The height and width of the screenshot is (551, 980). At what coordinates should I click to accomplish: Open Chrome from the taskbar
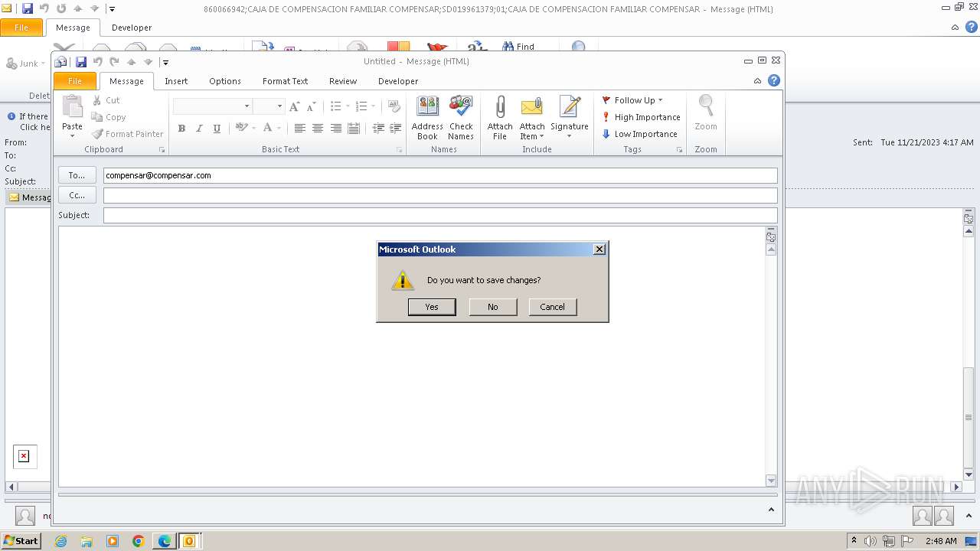(x=139, y=541)
